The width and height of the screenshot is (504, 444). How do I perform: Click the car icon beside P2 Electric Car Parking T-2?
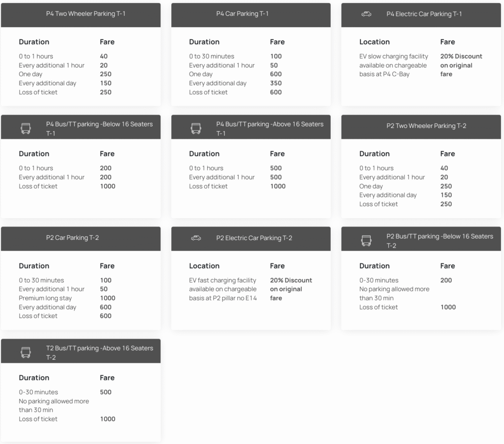(196, 238)
